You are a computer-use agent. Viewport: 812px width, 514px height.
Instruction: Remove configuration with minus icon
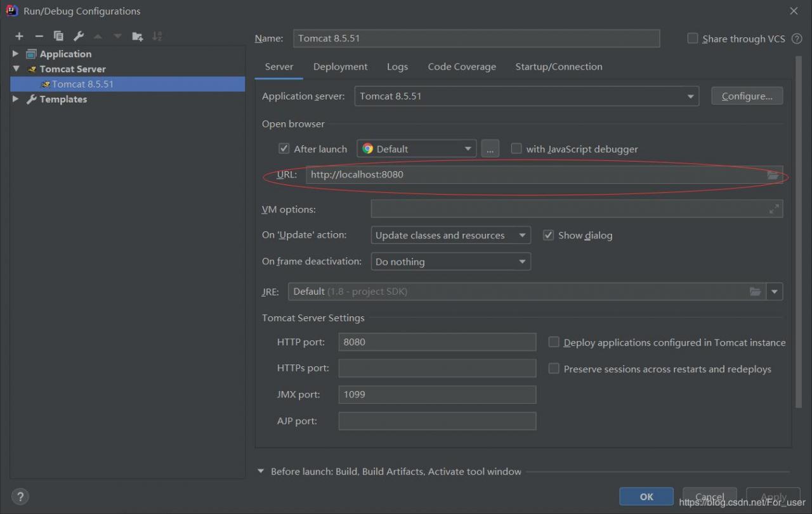click(39, 36)
